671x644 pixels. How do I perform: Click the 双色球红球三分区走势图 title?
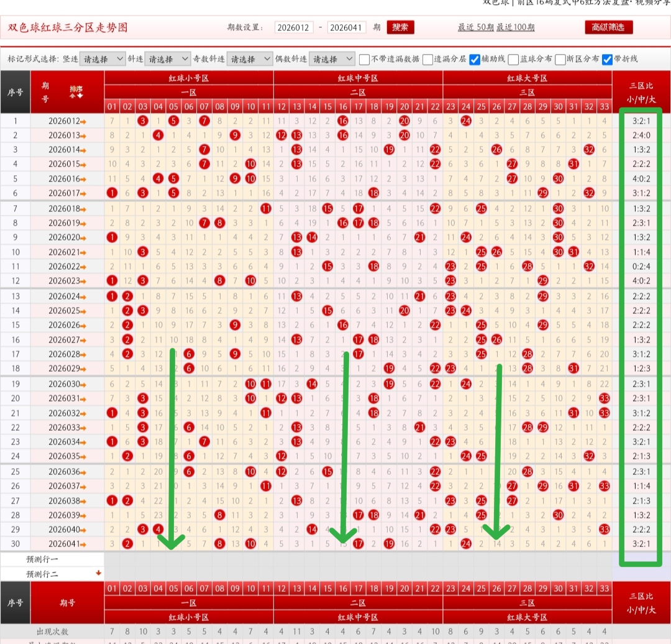(x=68, y=27)
